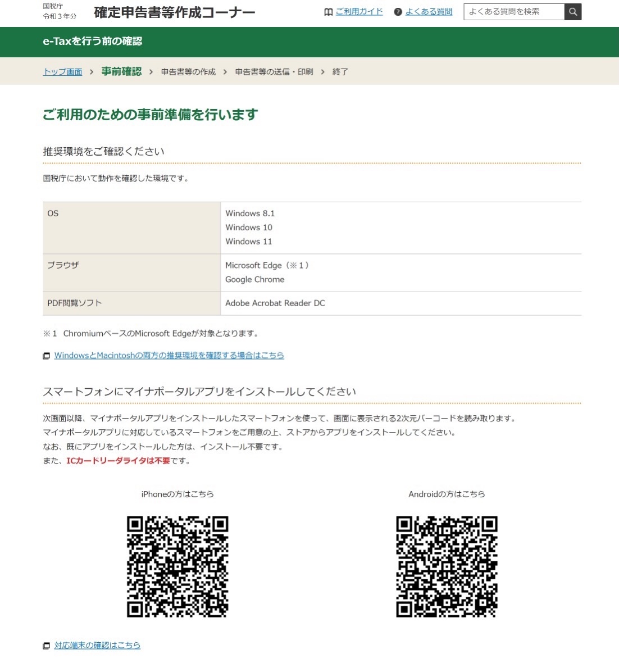
Task: Click the question mark icon beside よくある質問
Action: click(x=398, y=12)
